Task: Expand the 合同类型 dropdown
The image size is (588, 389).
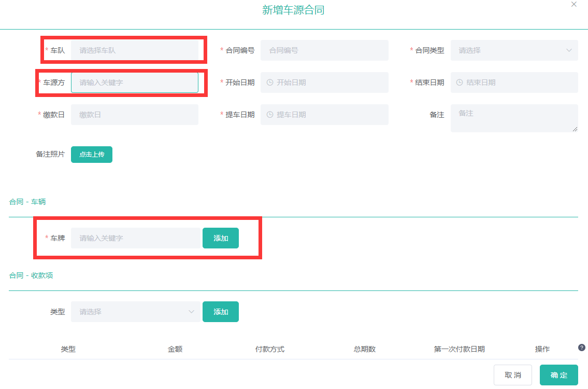Action: pos(514,50)
